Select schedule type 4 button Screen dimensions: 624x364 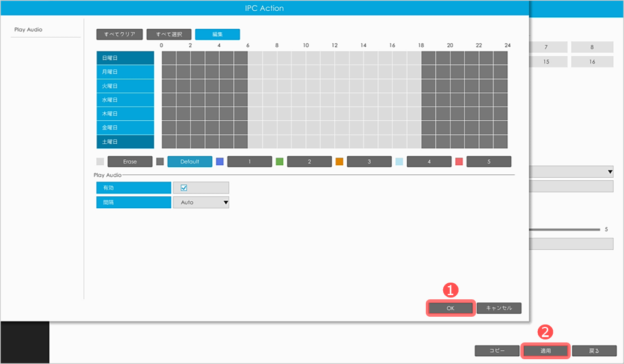click(429, 162)
